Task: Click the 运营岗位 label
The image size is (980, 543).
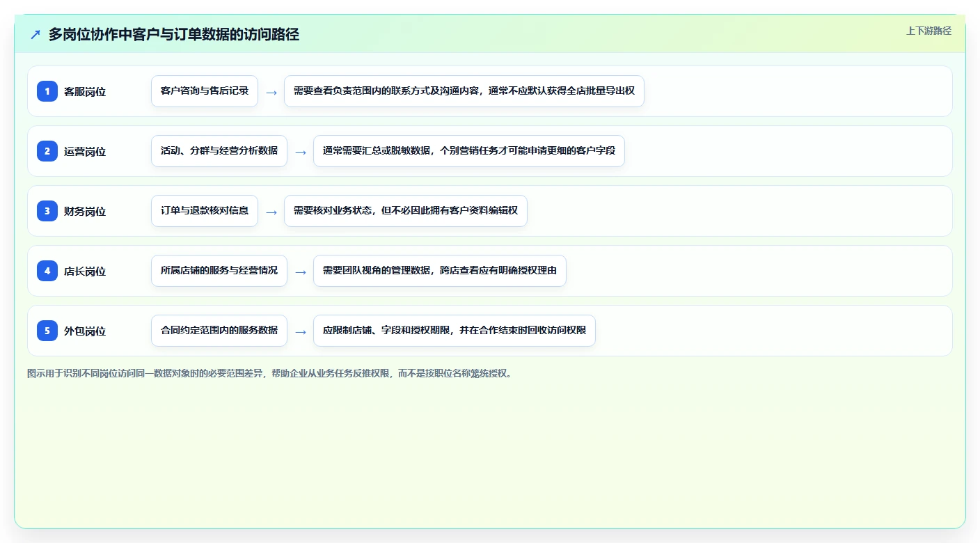Action: [85, 151]
